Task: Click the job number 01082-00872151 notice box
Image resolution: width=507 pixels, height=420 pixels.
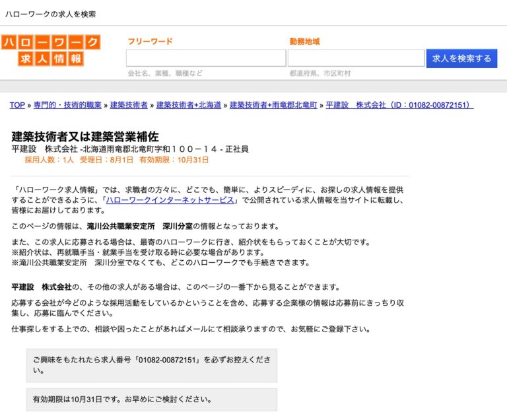Action: click(151, 365)
